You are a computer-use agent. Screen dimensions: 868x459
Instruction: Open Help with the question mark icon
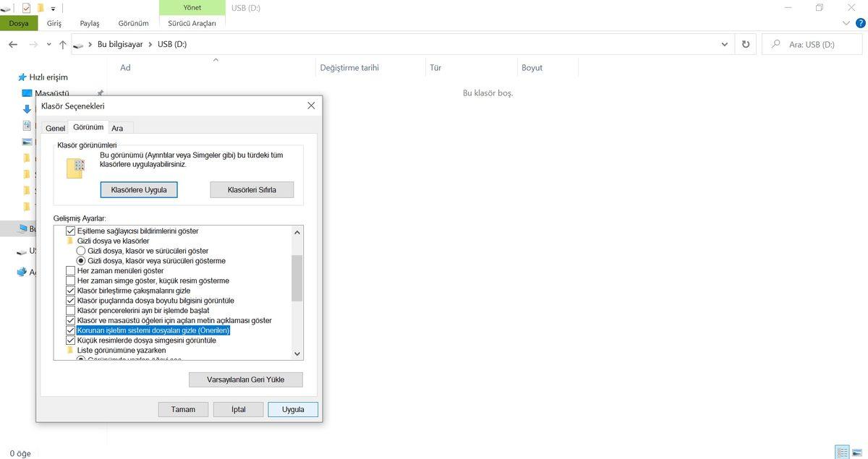tap(859, 23)
